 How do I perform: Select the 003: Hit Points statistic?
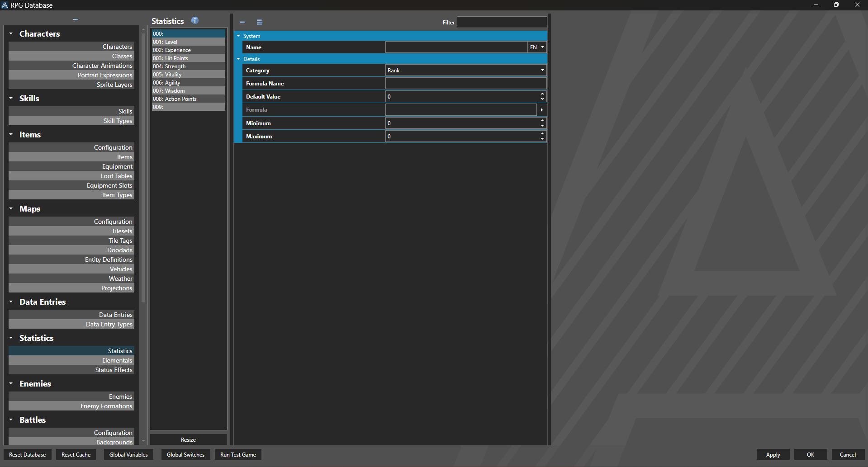(x=188, y=58)
